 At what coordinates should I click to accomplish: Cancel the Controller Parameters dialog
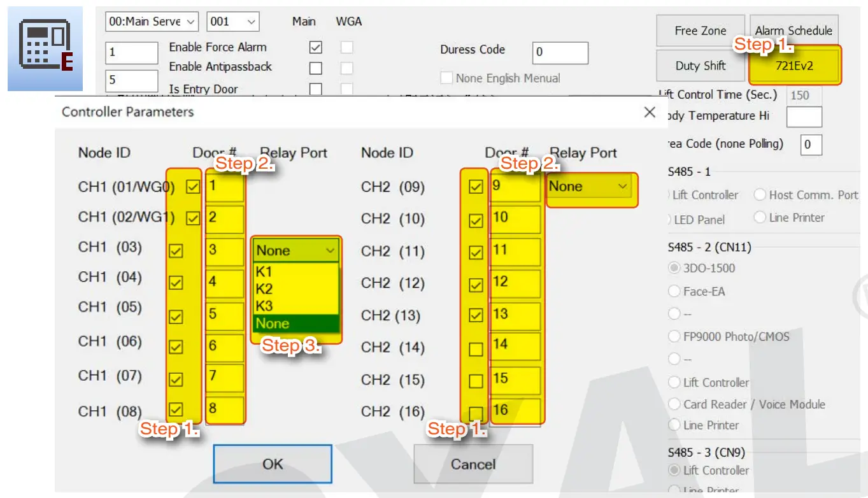473,464
